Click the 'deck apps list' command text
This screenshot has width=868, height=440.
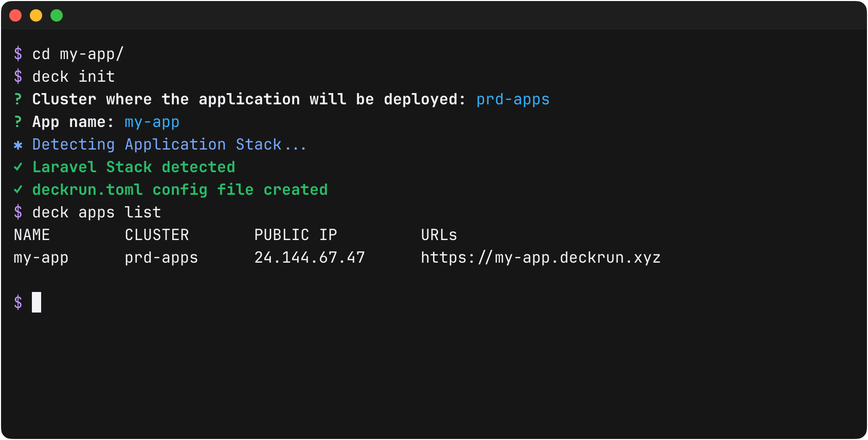(x=97, y=212)
